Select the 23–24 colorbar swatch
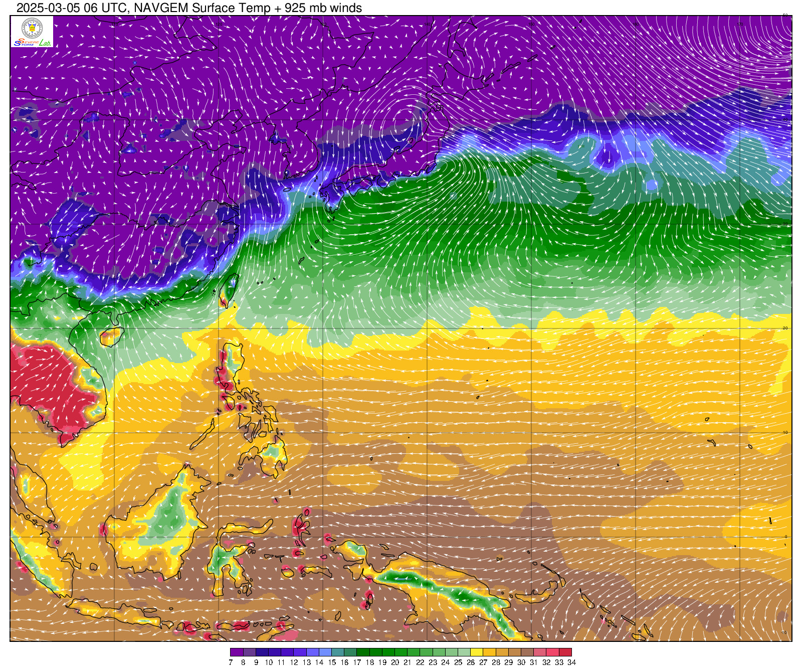 coord(439,652)
